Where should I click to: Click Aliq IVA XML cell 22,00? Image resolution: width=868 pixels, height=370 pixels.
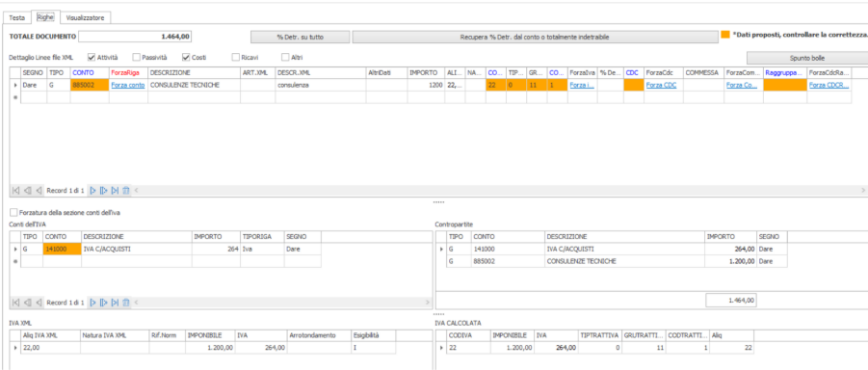(50, 348)
